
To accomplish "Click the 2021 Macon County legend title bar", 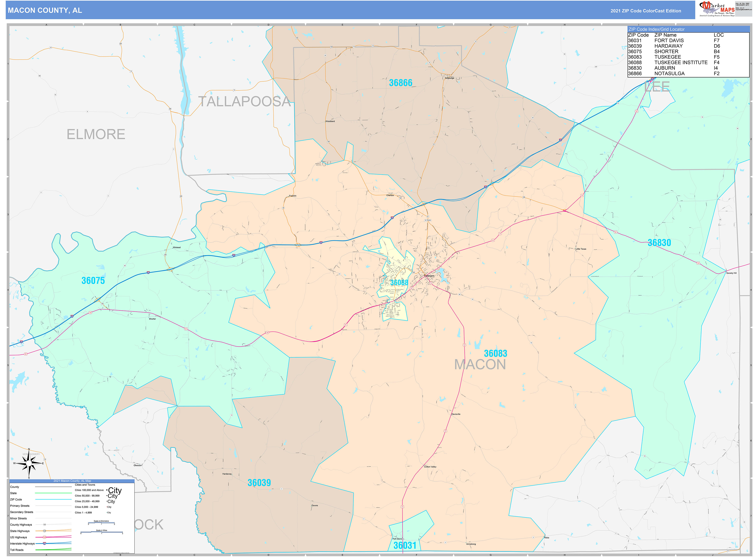I will click(72, 481).
